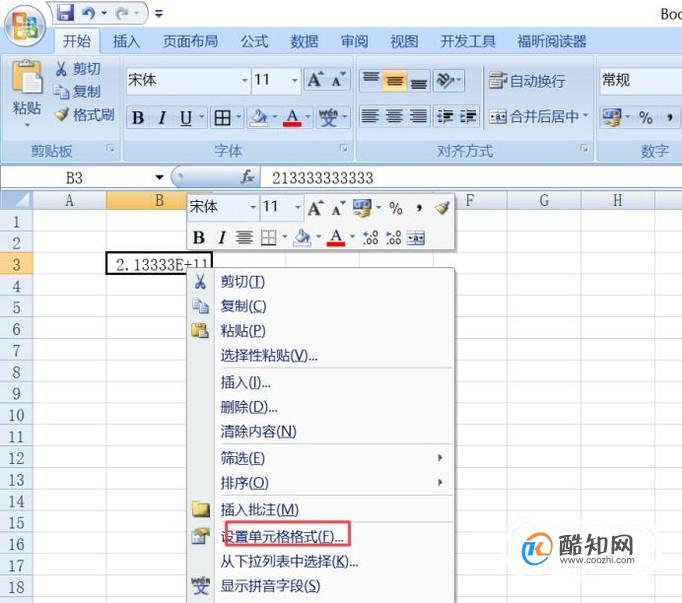Click the phonetic guide 文 icon in ribbon
The height and width of the screenshot is (603, 682).
coord(328,117)
